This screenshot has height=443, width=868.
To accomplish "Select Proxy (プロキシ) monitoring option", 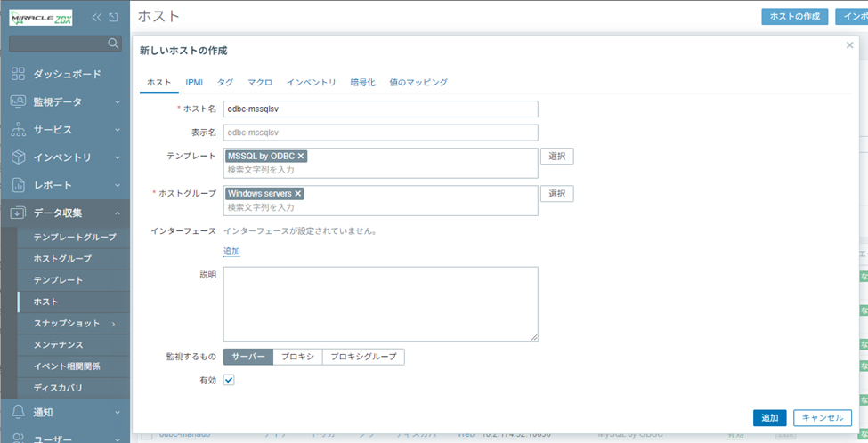I will pos(297,357).
